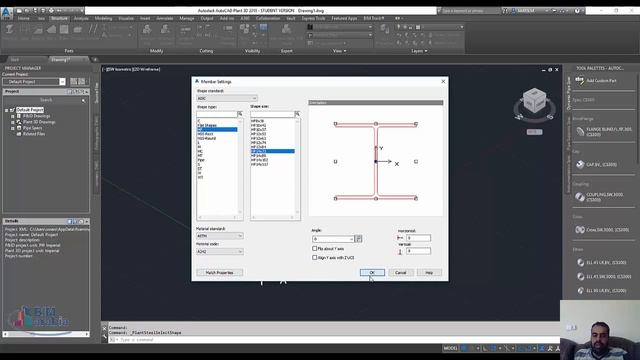Select COUPLING SW 3000 palette tool
The width and height of the screenshot is (640, 360).
coord(600,197)
